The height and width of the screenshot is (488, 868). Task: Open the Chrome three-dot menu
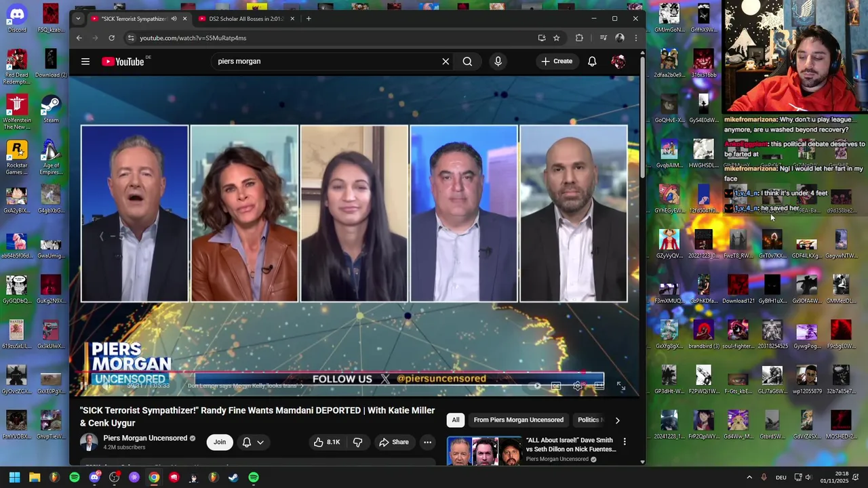click(x=635, y=38)
